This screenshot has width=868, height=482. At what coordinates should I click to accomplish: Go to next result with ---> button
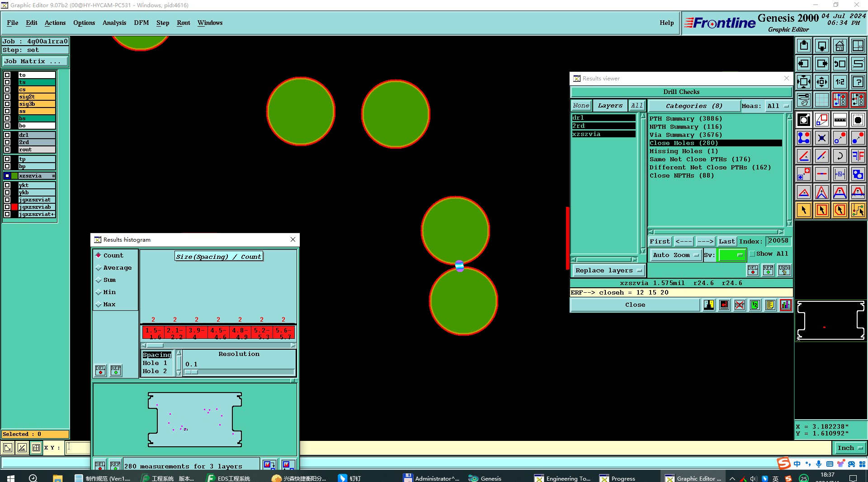(705, 242)
